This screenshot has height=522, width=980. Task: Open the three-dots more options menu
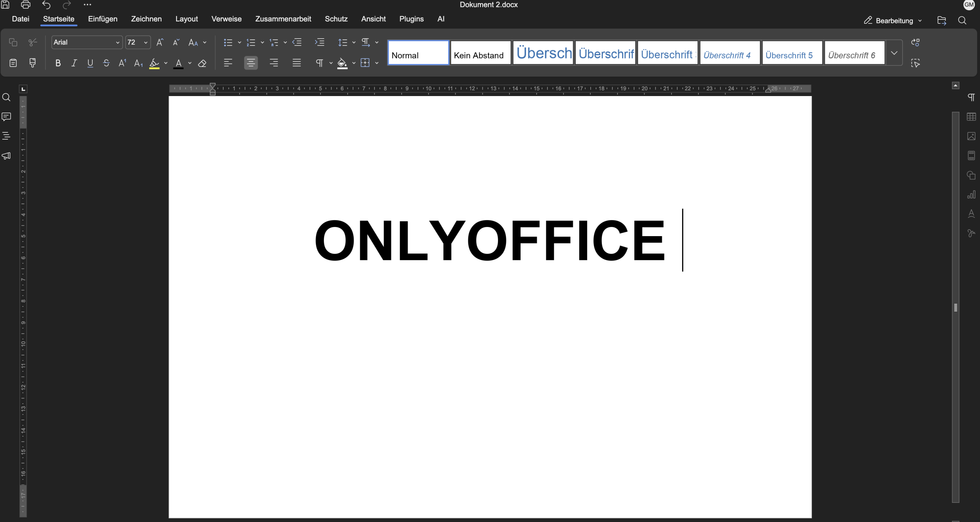[87, 5]
